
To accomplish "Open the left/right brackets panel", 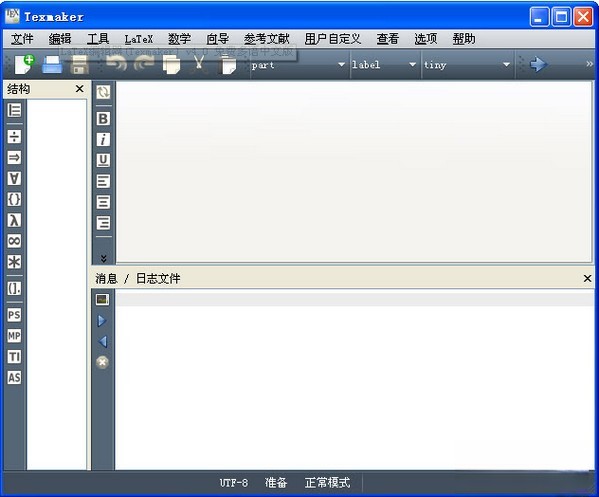I will point(14,288).
